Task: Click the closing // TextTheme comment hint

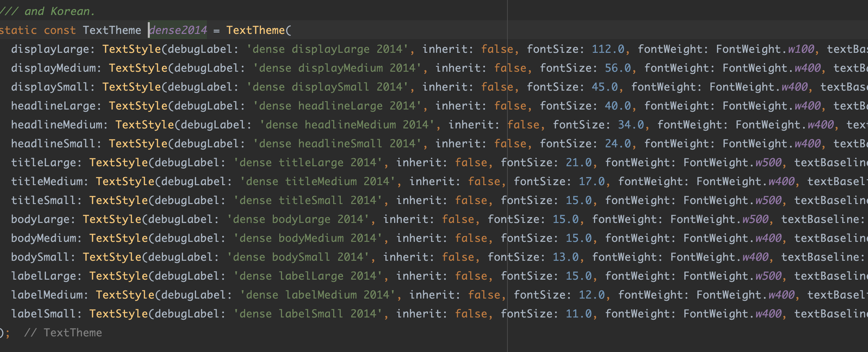Action: pyautogui.click(x=63, y=332)
